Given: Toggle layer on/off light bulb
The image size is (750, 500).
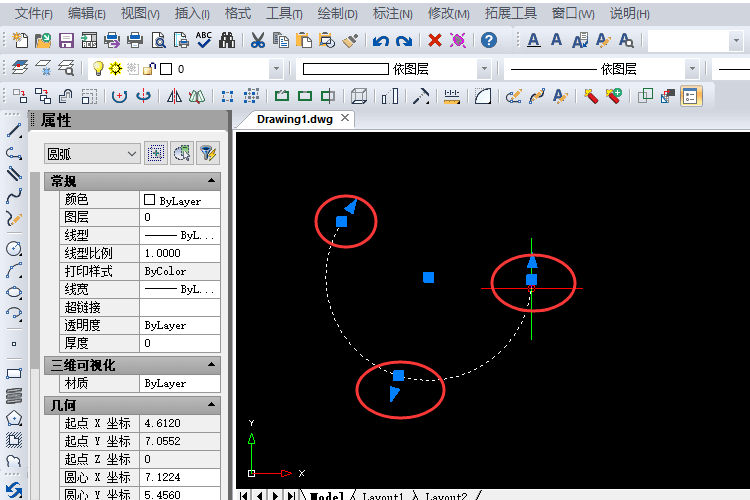Looking at the screenshot, I should click(x=98, y=68).
